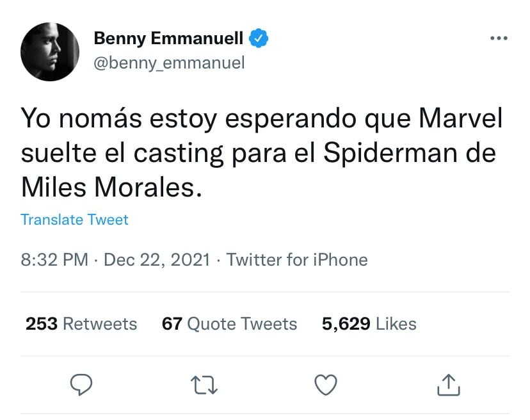Click the word Marvel in the tweet
530x420 pixels.
point(460,118)
